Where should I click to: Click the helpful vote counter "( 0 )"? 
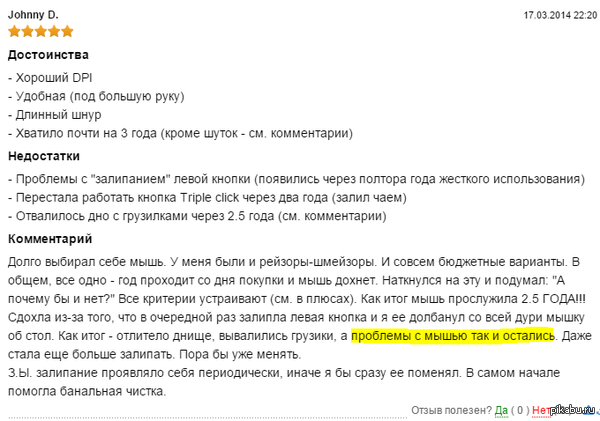coord(520,410)
